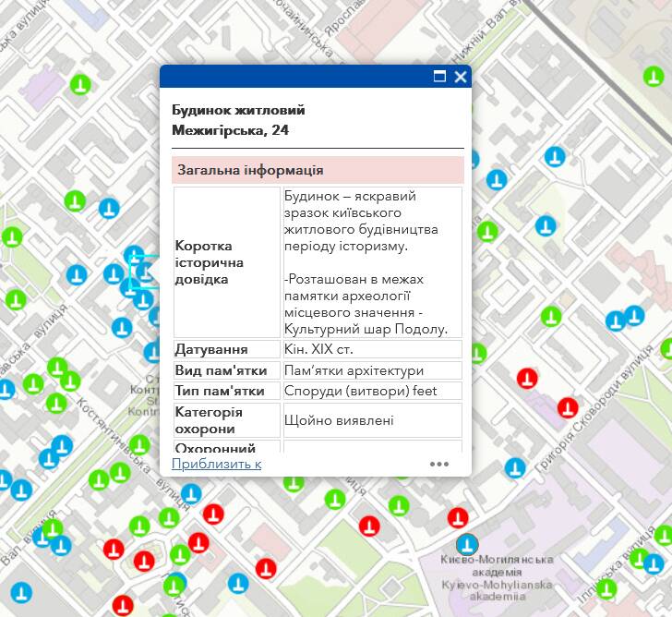672x617 pixels.
Task: Click the 'Коротка історична довідка' label cell
Action: coord(226,262)
